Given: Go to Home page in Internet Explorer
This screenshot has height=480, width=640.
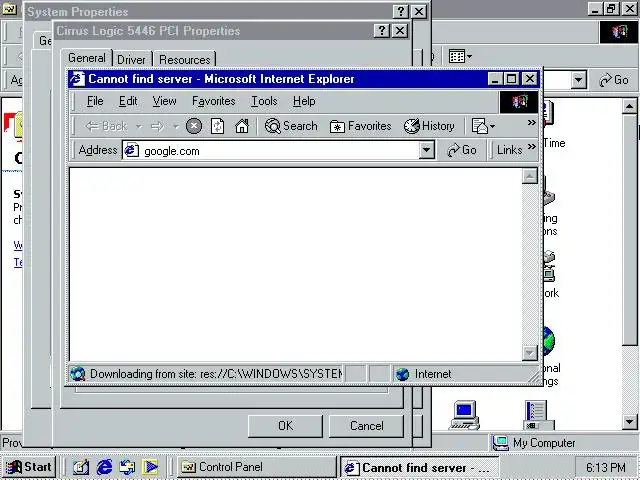Looking at the screenshot, I should click(242, 126).
